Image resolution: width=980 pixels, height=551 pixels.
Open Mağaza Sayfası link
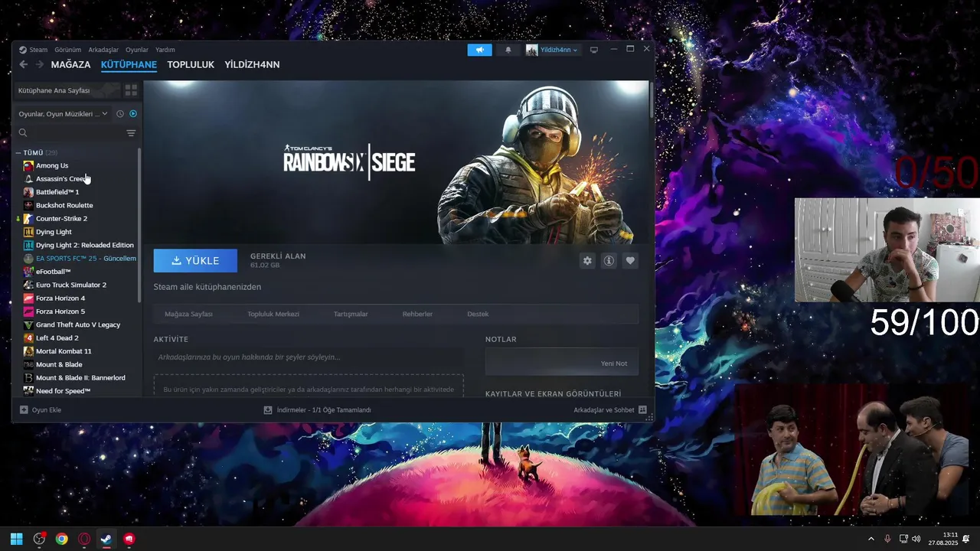[x=188, y=314]
